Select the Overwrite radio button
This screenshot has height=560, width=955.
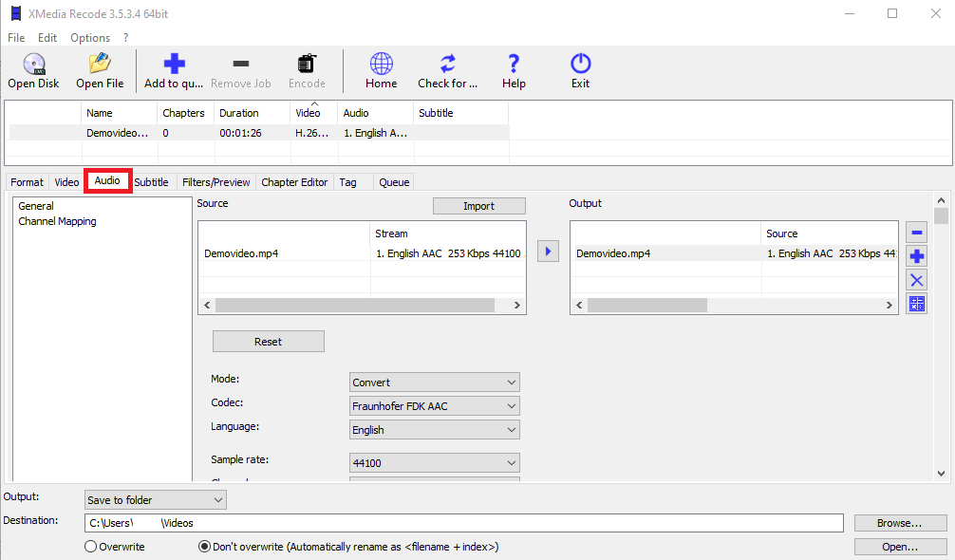click(x=91, y=547)
